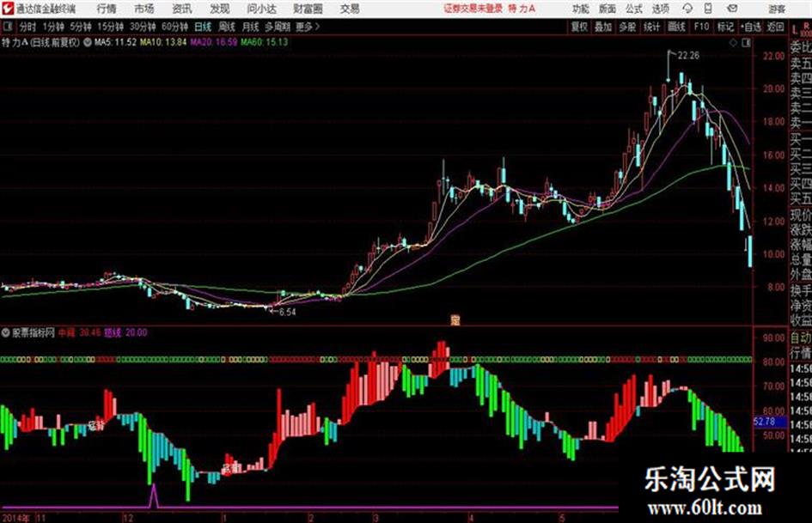Switch to the 60分钟 period tab
This screenshot has width=812, height=523.
pyautogui.click(x=174, y=27)
